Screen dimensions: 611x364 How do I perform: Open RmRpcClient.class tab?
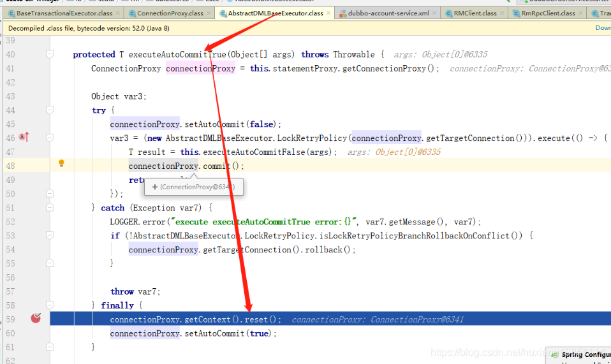click(x=548, y=13)
